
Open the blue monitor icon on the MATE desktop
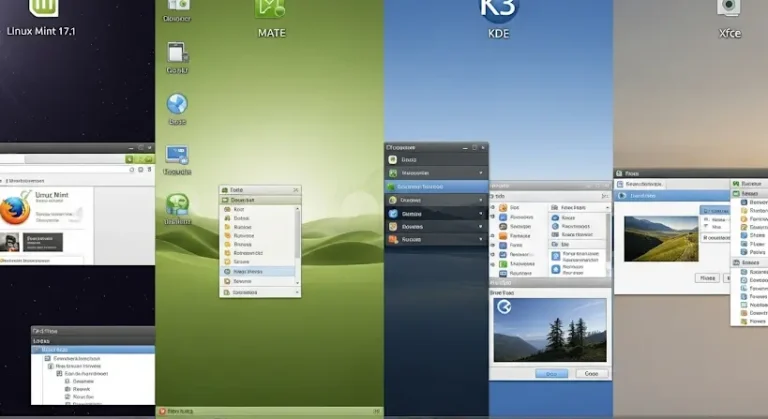click(177, 155)
